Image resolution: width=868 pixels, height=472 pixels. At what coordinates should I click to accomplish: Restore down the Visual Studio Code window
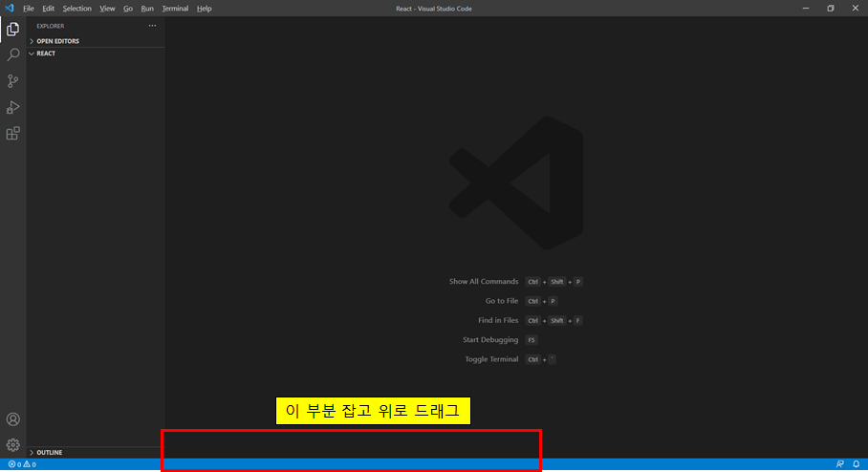(831, 9)
